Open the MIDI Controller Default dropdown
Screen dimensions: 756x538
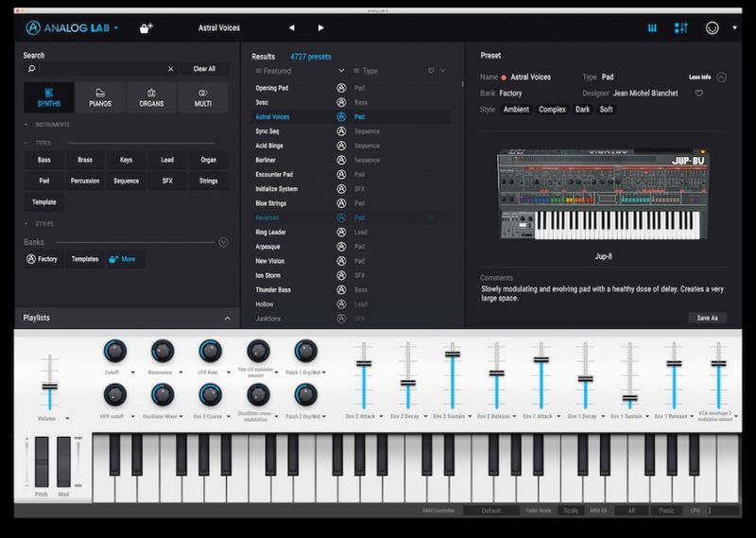point(491,511)
